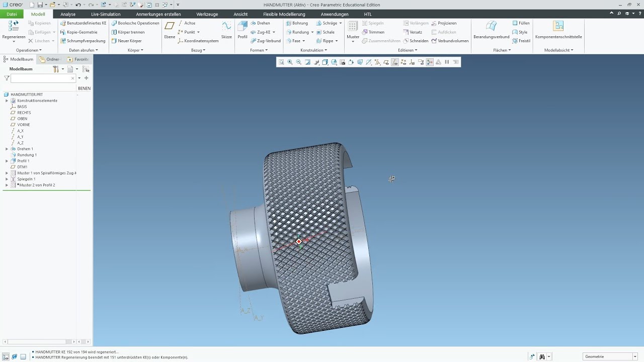The image size is (644, 362).
Task: Click the pause simulation icon in graphics toolbar
Action: 447,62
